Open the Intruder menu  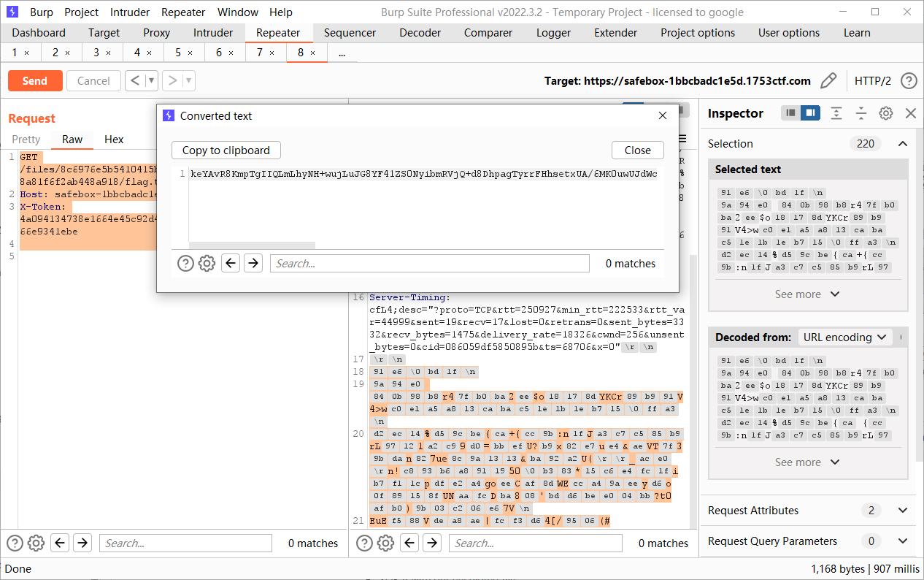(x=130, y=12)
